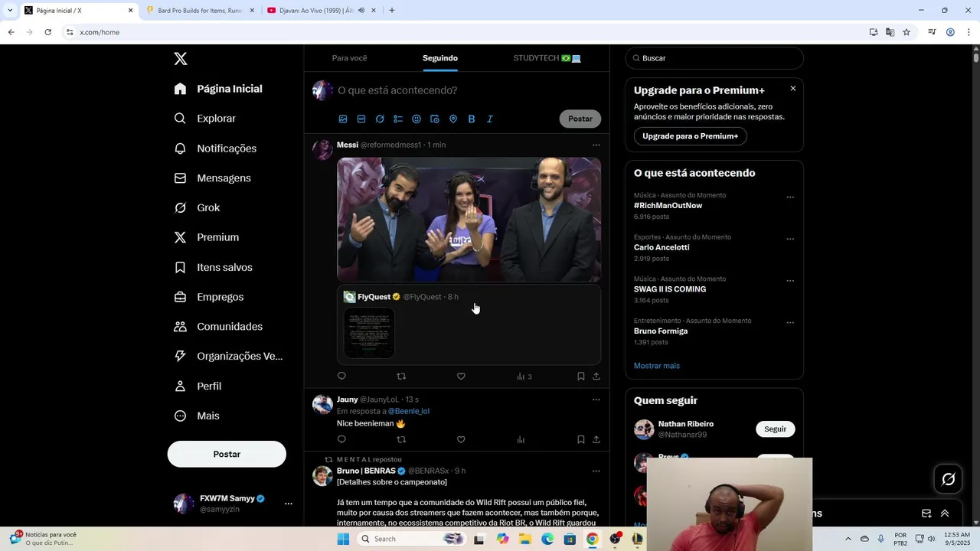The image size is (980, 551).
Task: Toggle italic text formatting
Action: click(x=490, y=119)
